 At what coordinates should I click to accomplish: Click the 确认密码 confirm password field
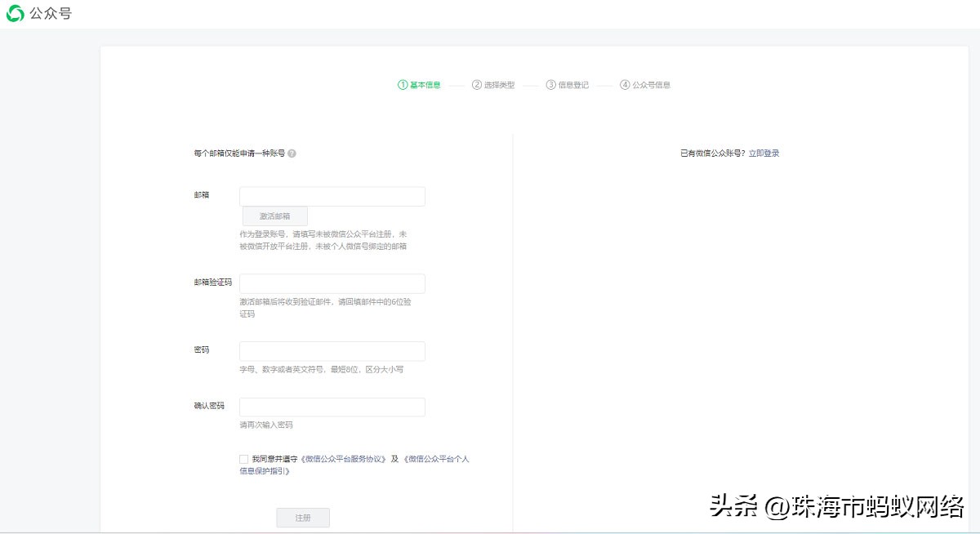(x=332, y=407)
